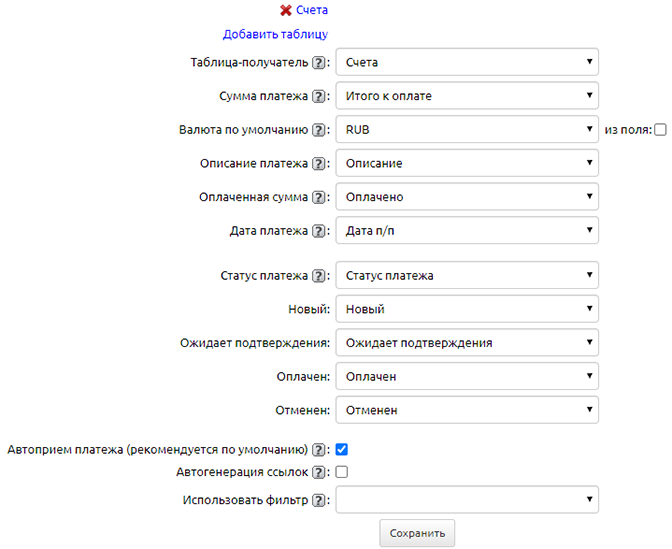Click the red X delete icon near Счета
This screenshot has height=549, width=672.
286,10
